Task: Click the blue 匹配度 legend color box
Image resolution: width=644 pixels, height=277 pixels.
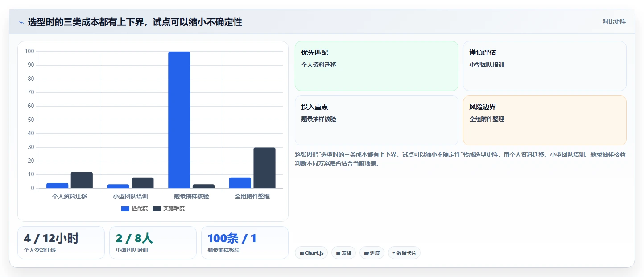Action: click(125, 208)
